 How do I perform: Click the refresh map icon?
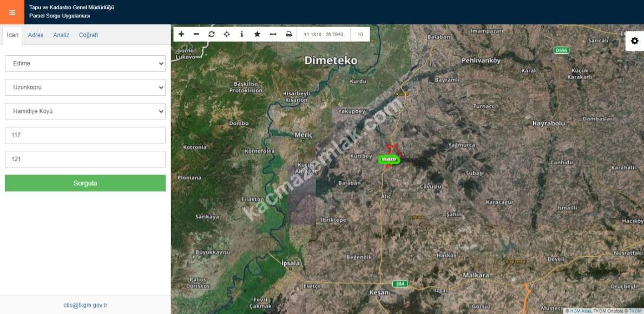[x=212, y=34]
